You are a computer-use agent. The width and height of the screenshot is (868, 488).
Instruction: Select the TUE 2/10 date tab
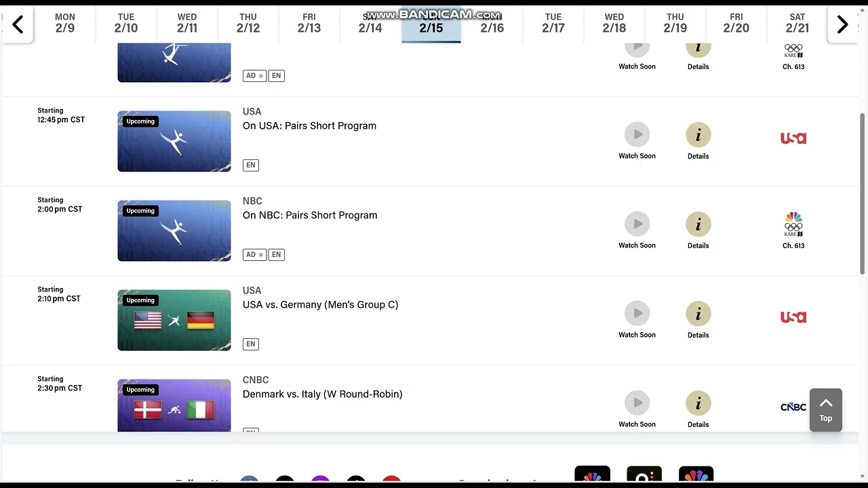pos(126,24)
